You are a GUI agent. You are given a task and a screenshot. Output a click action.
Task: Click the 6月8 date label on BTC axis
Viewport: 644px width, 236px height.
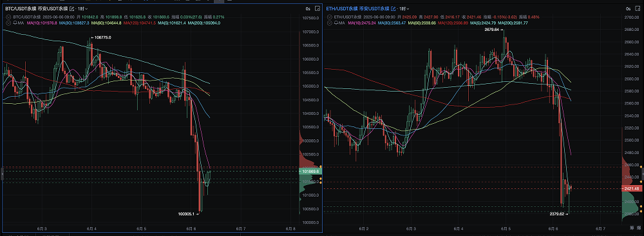tap(290, 228)
